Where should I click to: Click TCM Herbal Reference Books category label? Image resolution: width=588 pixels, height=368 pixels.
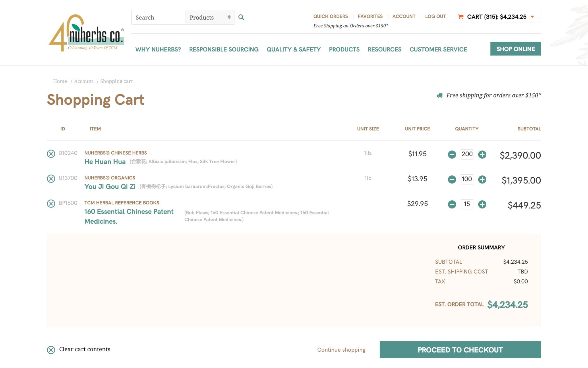coord(122,203)
